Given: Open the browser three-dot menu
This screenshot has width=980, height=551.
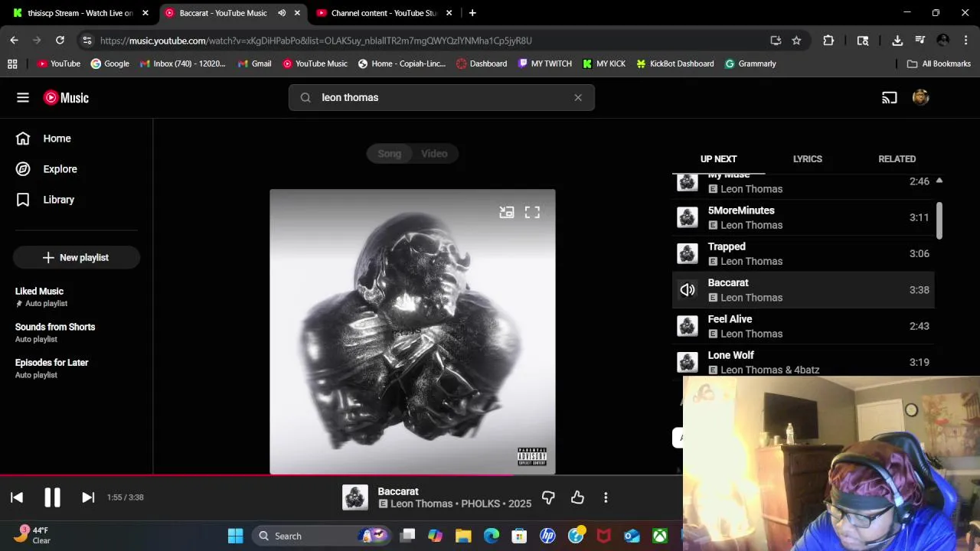Looking at the screenshot, I should (x=965, y=41).
